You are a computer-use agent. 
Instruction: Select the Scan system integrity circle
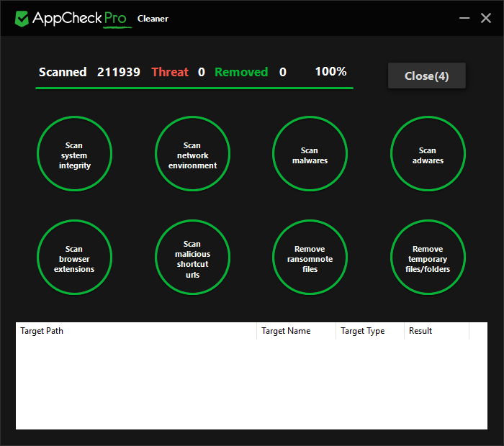(x=74, y=155)
